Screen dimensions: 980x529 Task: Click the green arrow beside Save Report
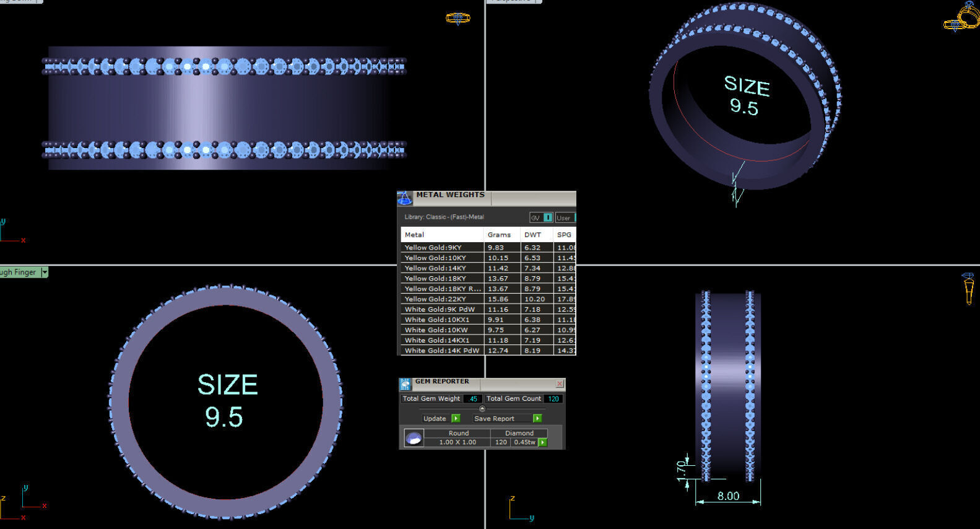[537, 418]
